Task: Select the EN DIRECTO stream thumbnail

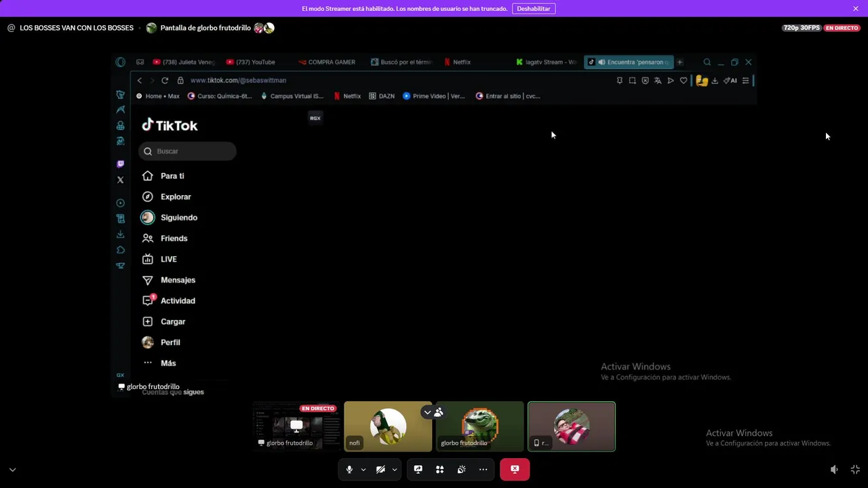Action: pyautogui.click(x=296, y=426)
